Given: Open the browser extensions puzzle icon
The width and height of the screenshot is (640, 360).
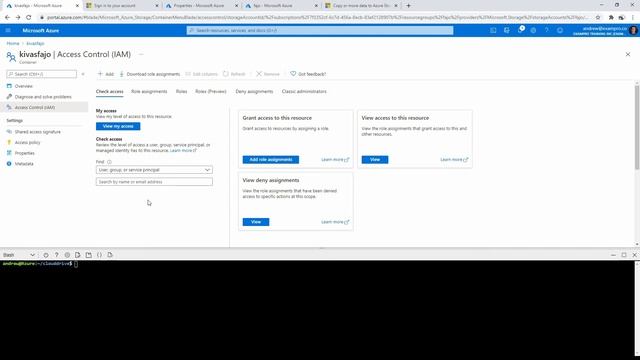Looking at the screenshot, I should (x=611, y=18).
